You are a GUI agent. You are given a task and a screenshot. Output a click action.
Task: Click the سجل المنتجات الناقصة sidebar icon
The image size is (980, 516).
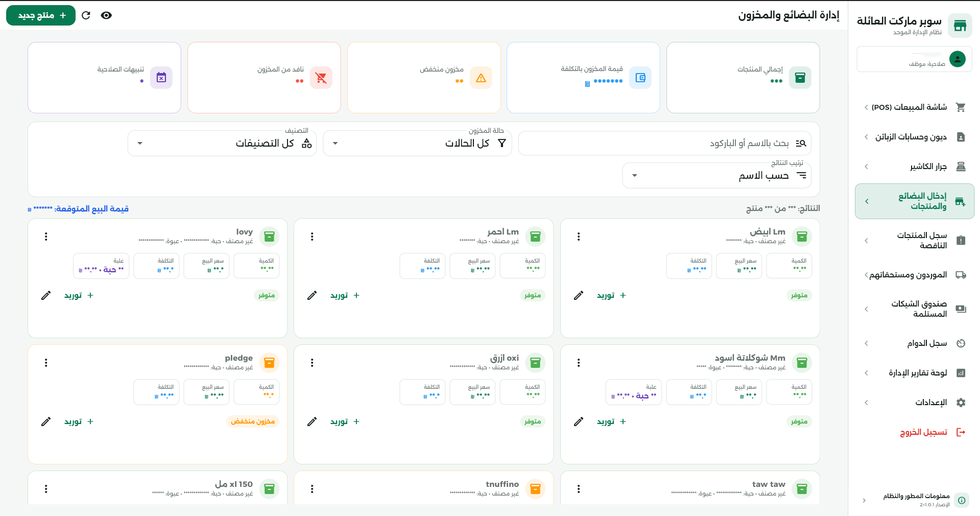961,241
